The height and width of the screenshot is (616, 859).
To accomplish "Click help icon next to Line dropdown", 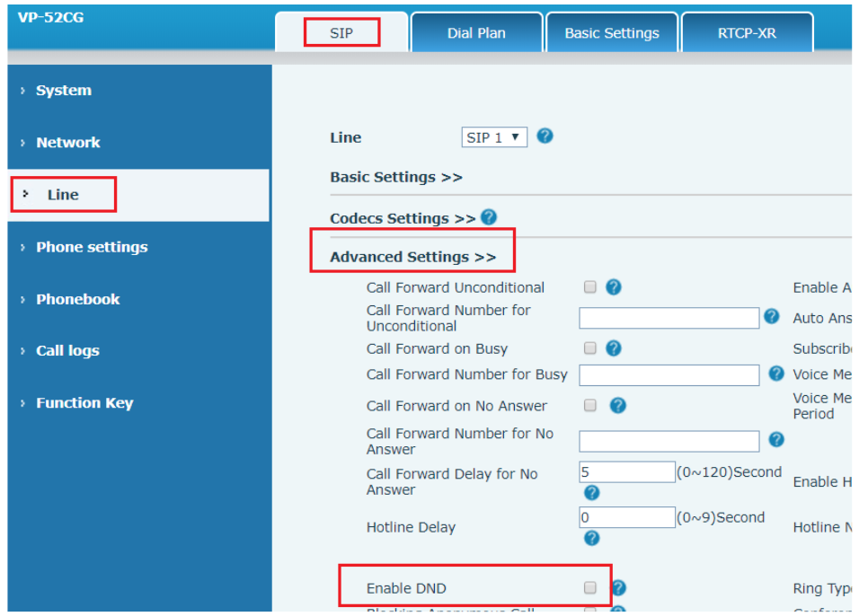I will (545, 136).
